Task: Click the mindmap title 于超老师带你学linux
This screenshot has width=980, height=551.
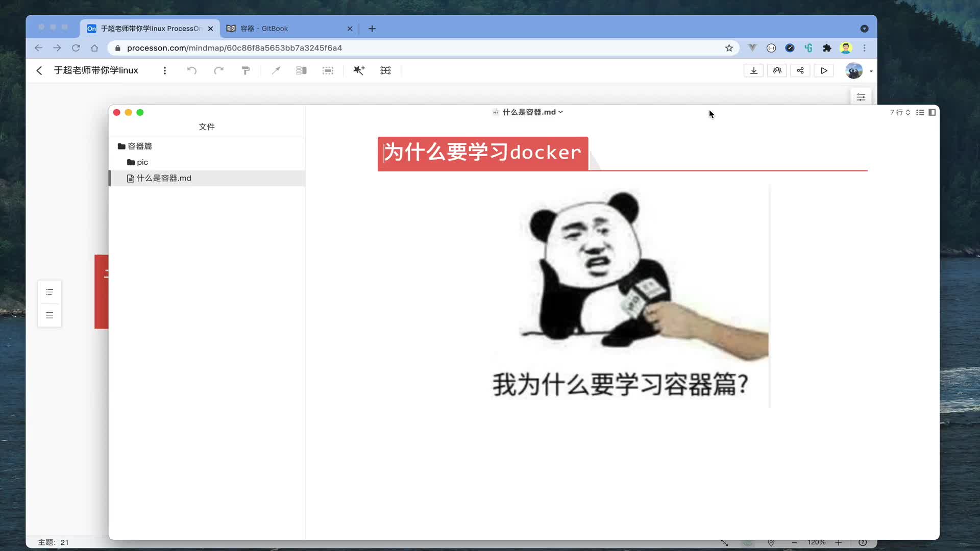Action: pyautogui.click(x=96, y=70)
